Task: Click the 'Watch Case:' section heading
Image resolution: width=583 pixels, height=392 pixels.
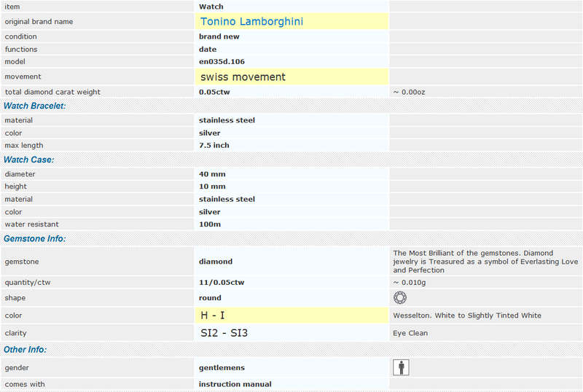Action: coord(28,160)
